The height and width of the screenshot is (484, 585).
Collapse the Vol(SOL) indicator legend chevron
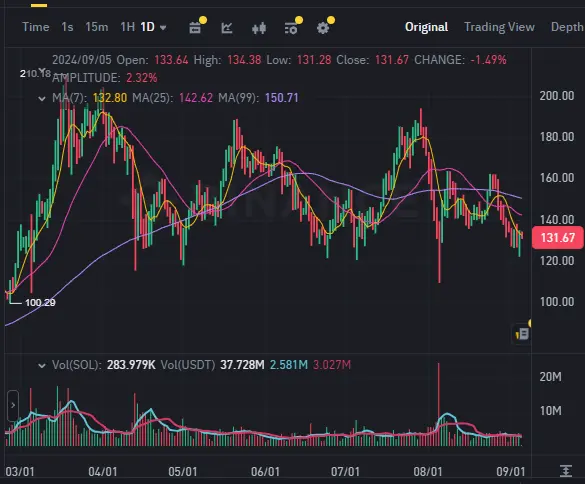[x=42, y=366]
